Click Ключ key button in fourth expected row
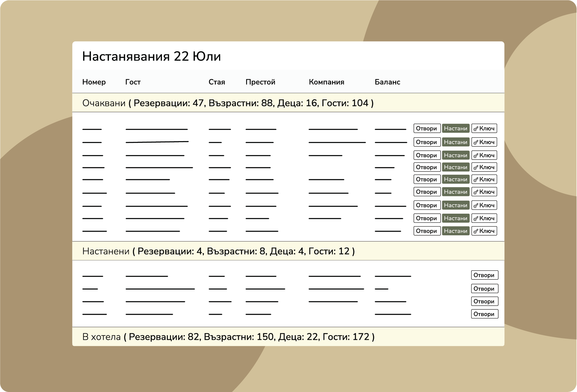This screenshot has width=577, height=392. [484, 167]
